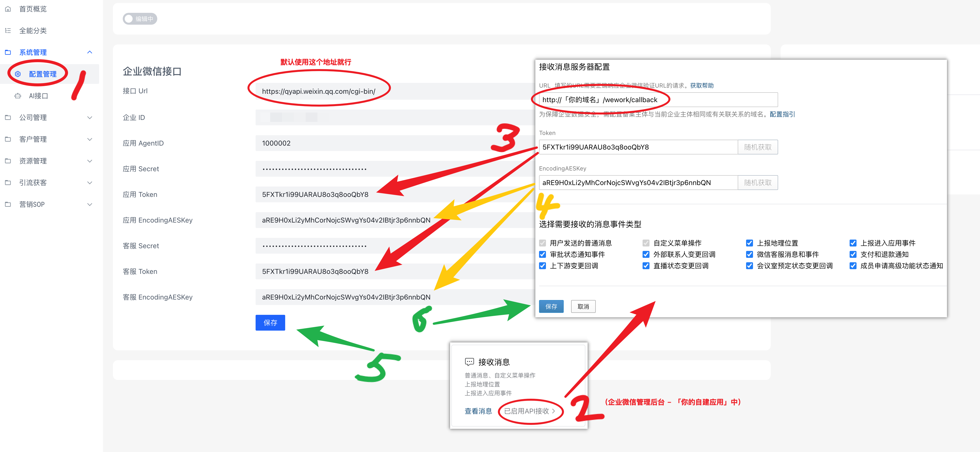
Task: Uncheck 支付和退款通知 checkbox
Action: point(853,254)
